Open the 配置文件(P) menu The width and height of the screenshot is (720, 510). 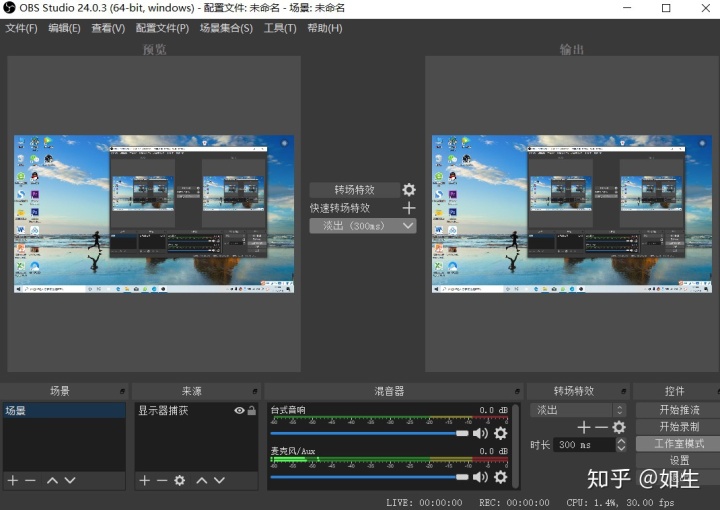point(162,28)
